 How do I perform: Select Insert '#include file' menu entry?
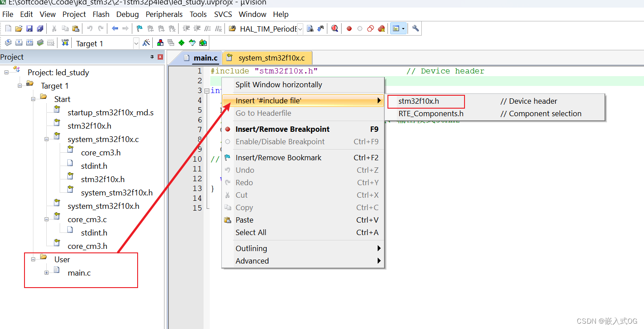[x=303, y=101]
